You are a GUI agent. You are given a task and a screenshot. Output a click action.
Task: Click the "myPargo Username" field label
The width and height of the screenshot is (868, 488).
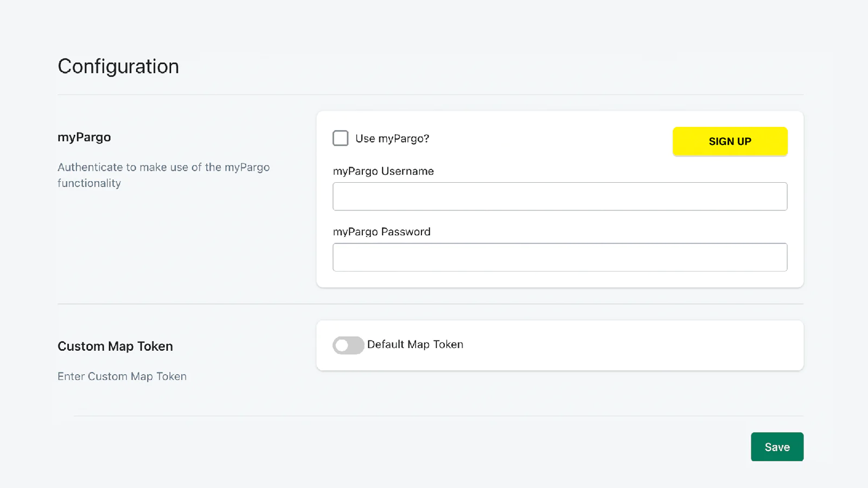pyautogui.click(x=384, y=171)
